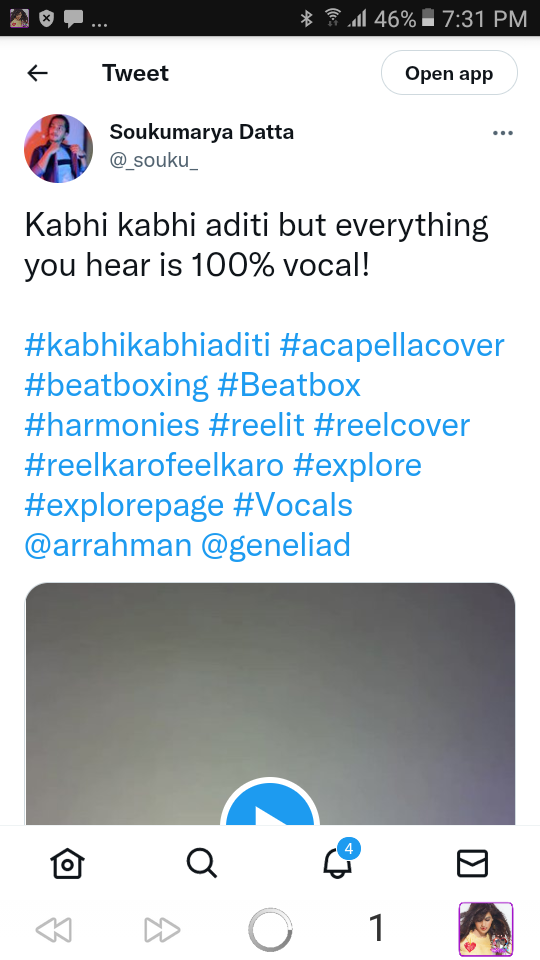Screen dimensions: 540x960
Task: Tap the back arrow next to Tweet
Action: tap(37, 73)
